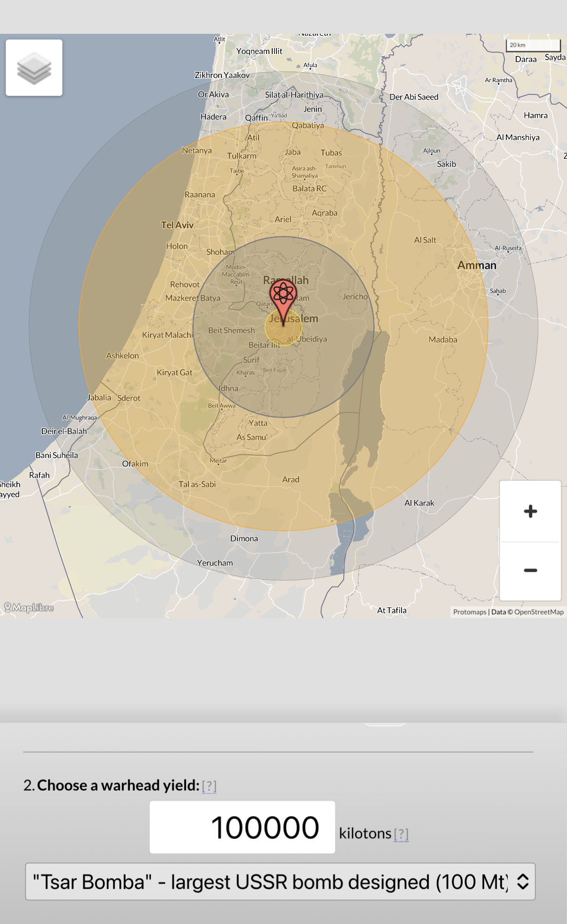Viewport: 567px width, 924px height.
Task: Click the Al Karak label
Action: (419, 503)
